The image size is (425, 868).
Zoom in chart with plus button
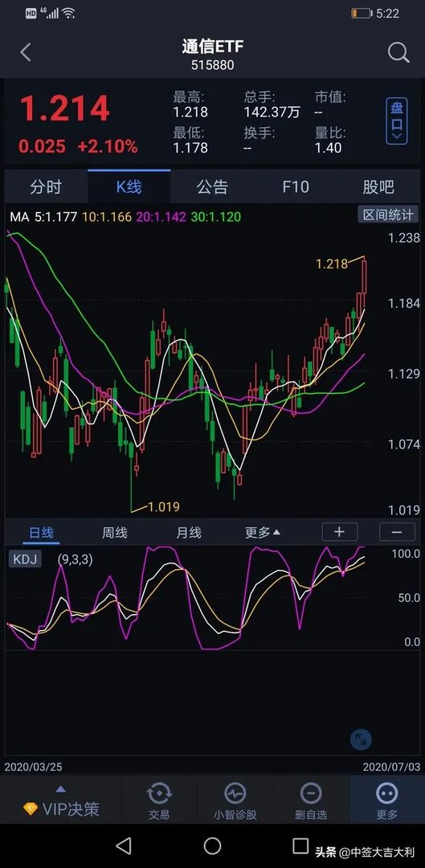tap(340, 532)
